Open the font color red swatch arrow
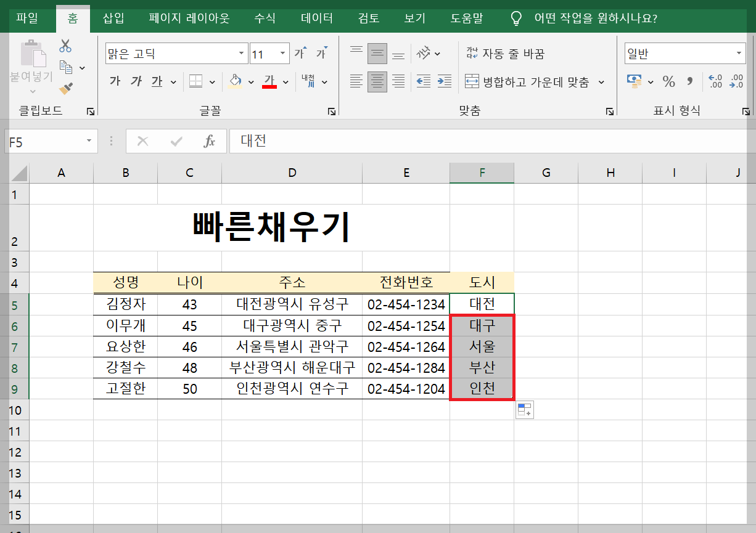Viewport: 756px width, 533px height. 286,81
